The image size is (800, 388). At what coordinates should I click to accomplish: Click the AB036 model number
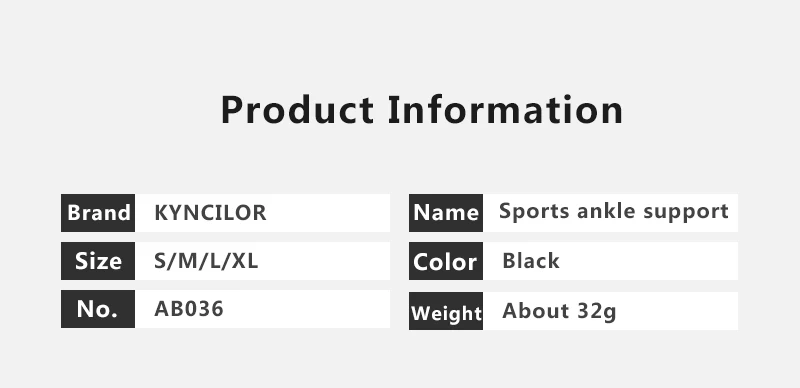pyautogui.click(x=189, y=309)
